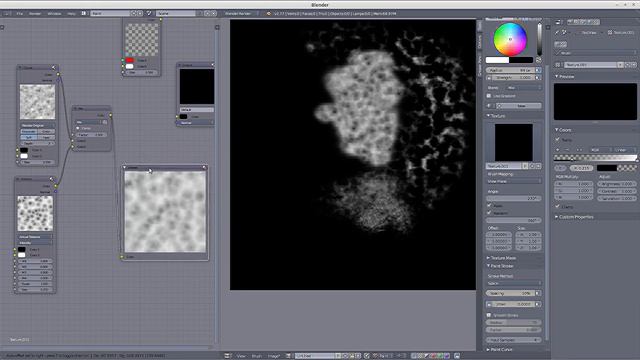The width and height of the screenshot is (640, 360).
Task: Click the New palette button
Action: pos(520,106)
